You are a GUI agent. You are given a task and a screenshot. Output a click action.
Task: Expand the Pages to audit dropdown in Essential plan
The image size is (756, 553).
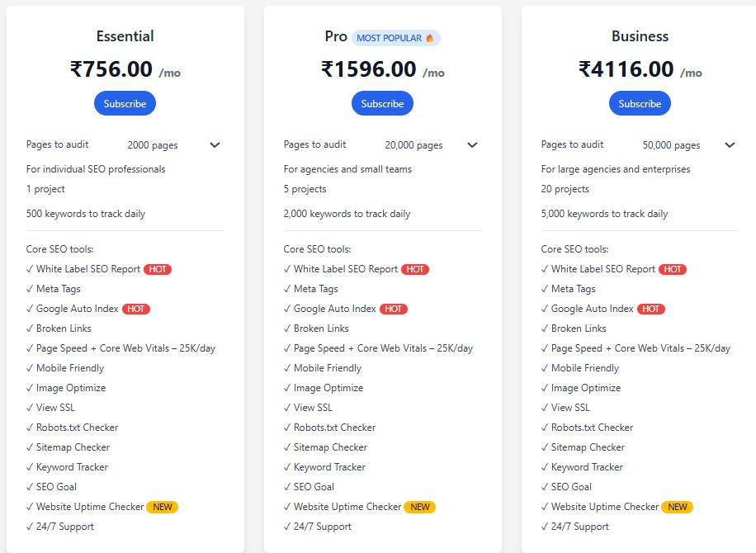point(214,145)
